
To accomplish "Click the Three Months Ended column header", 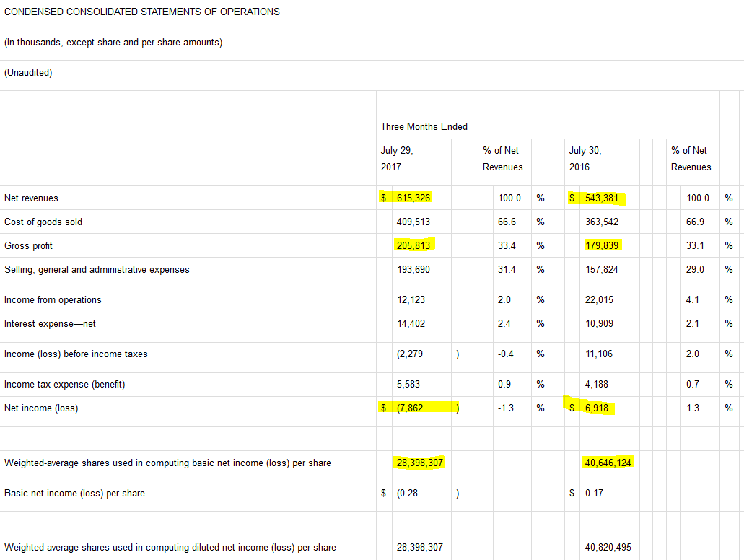I will [x=424, y=126].
